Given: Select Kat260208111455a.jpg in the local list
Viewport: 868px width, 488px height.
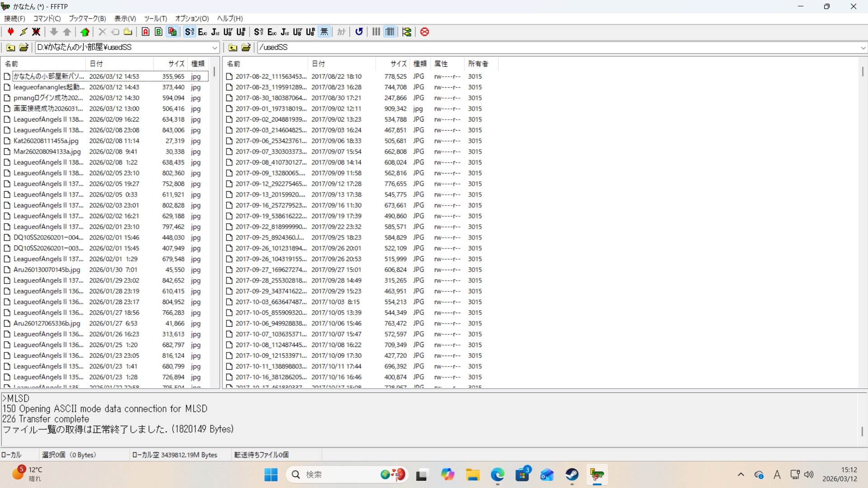Looking at the screenshot, I should click(46, 141).
